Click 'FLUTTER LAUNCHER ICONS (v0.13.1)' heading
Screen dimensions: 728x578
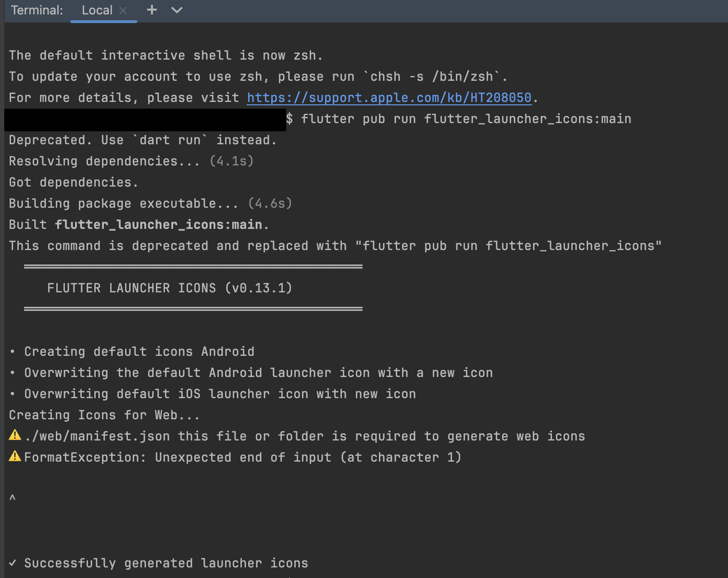click(170, 288)
